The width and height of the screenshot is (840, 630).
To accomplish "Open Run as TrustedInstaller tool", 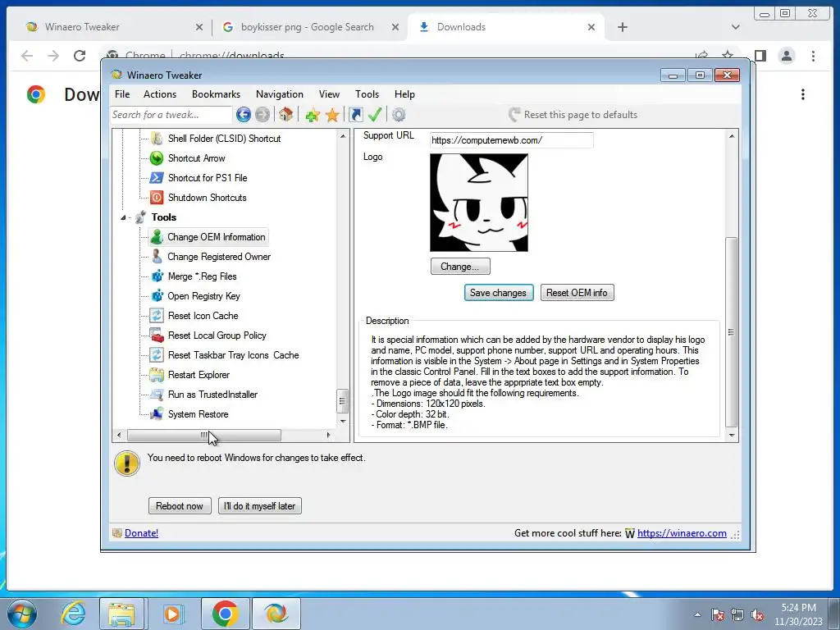I will click(x=212, y=395).
